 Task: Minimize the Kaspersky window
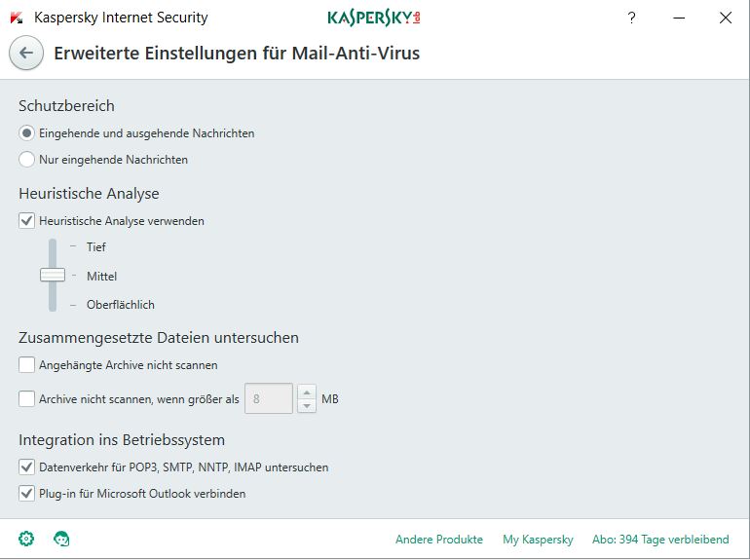(679, 18)
